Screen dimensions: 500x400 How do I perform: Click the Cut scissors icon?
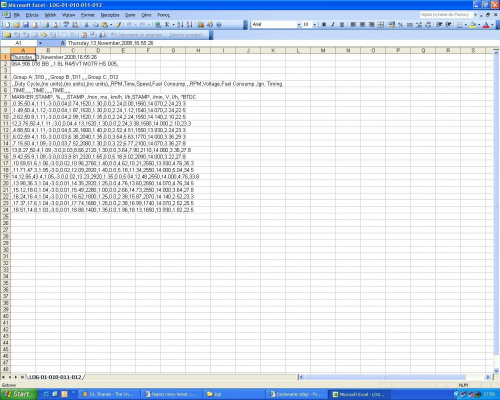[x=86, y=25]
